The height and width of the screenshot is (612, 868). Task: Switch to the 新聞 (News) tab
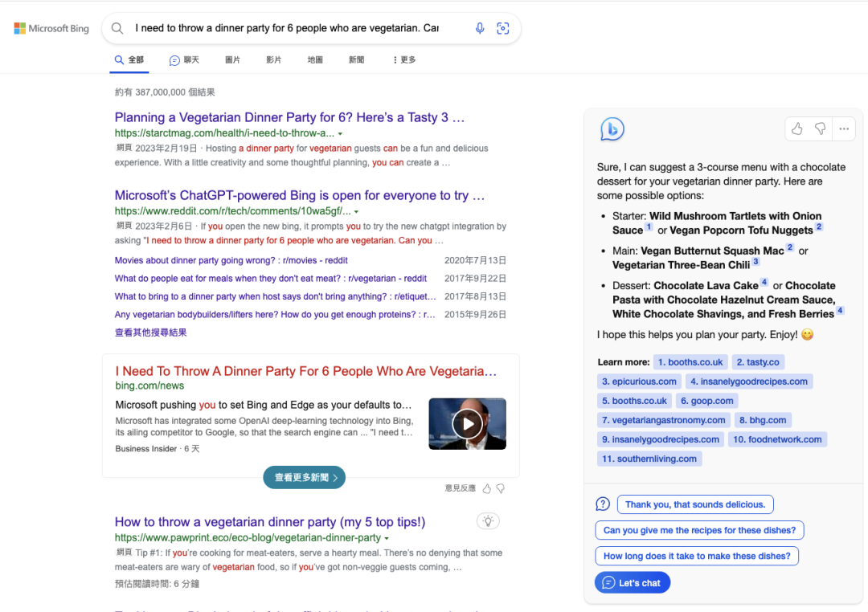coord(357,59)
